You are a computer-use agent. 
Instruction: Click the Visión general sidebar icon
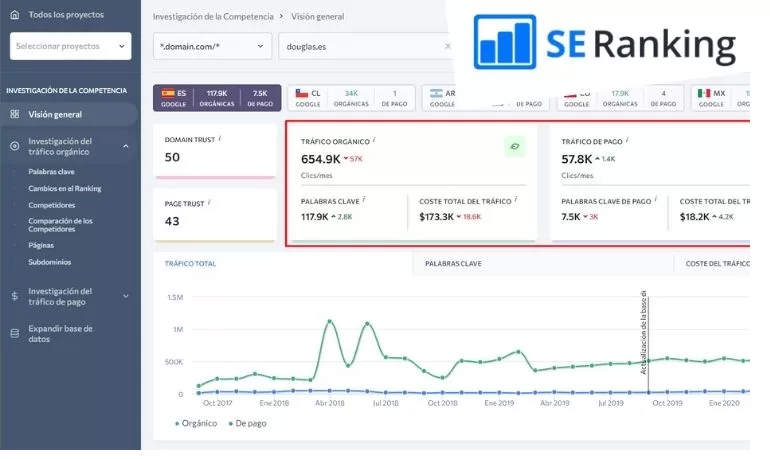pos(14,114)
